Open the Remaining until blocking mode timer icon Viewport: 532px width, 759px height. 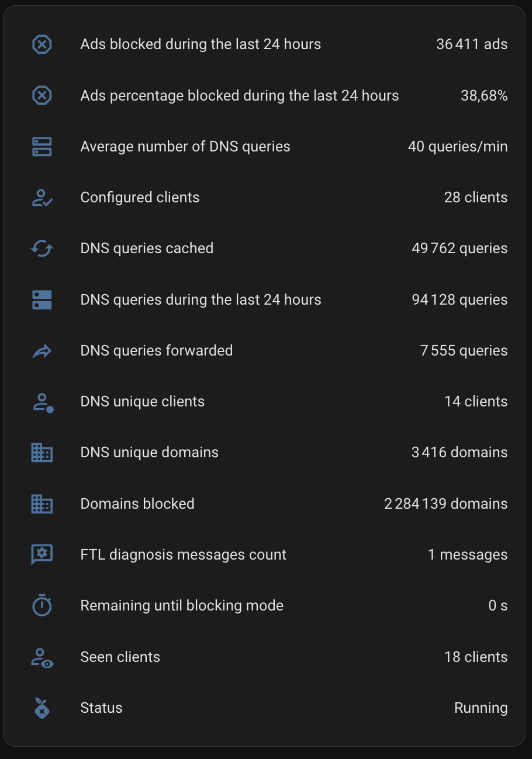click(42, 606)
